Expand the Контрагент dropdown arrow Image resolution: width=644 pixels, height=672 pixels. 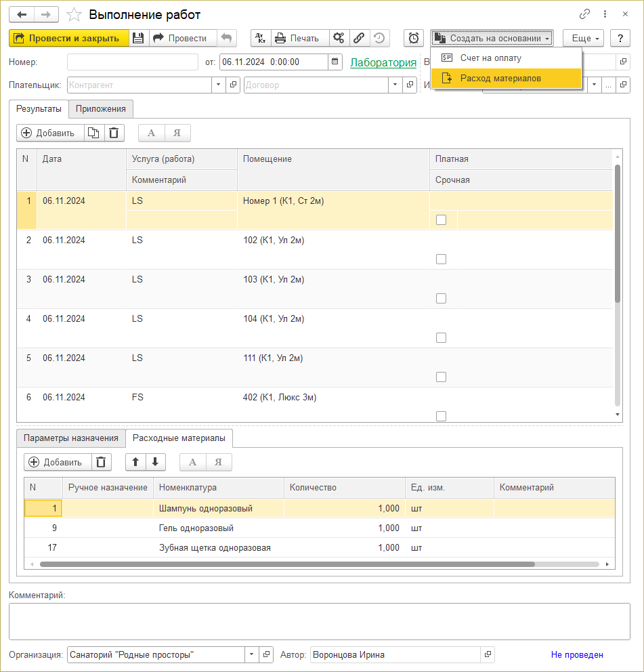[x=218, y=85]
